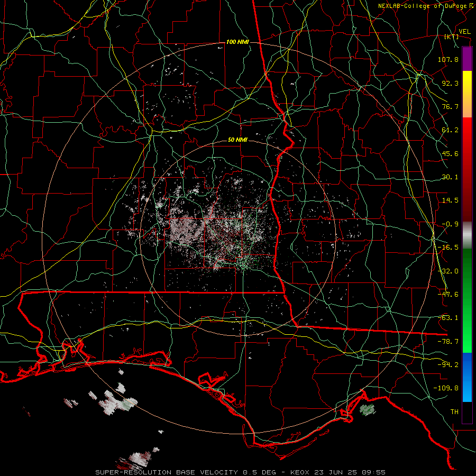Select the -109.8 velocity scale value
This screenshot has height=476, width=476.
446,388
